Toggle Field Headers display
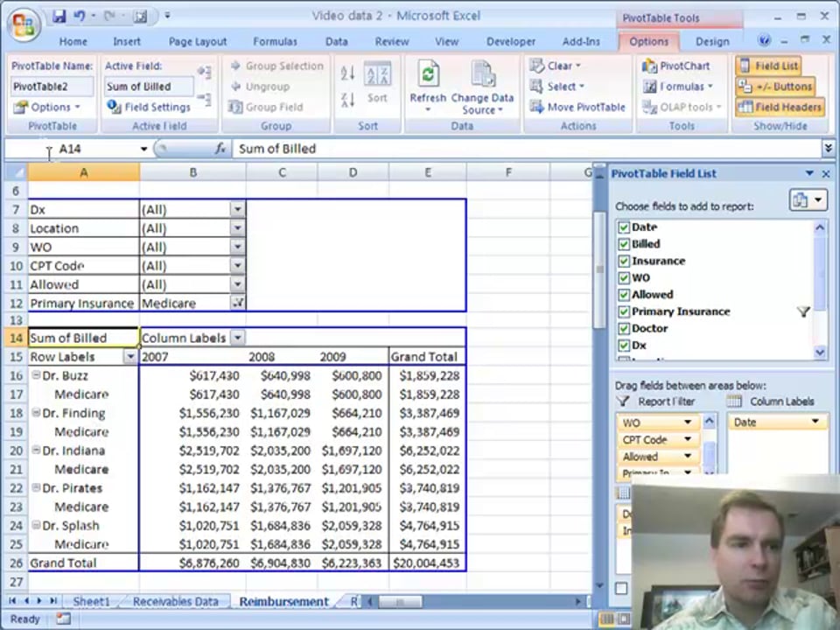This screenshot has height=630, width=840. pos(780,107)
